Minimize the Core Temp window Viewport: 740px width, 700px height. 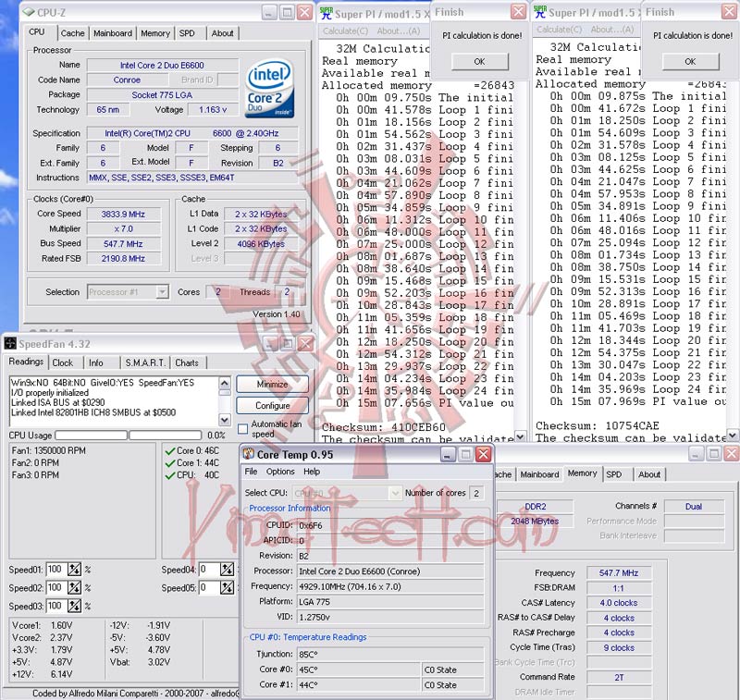pos(448,454)
